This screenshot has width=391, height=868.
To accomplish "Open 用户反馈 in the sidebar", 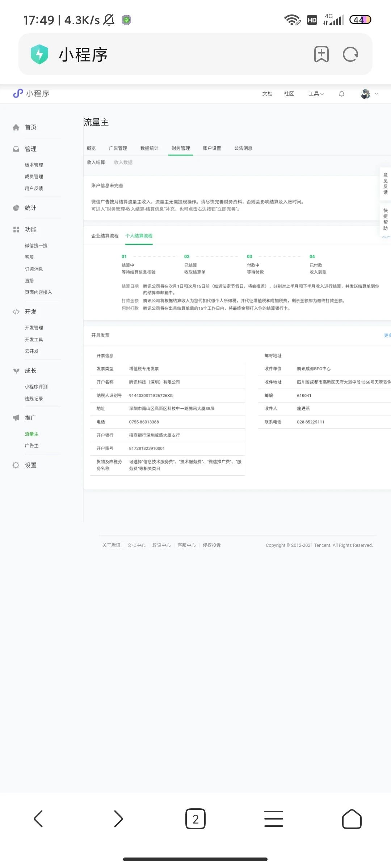I will [x=34, y=188].
